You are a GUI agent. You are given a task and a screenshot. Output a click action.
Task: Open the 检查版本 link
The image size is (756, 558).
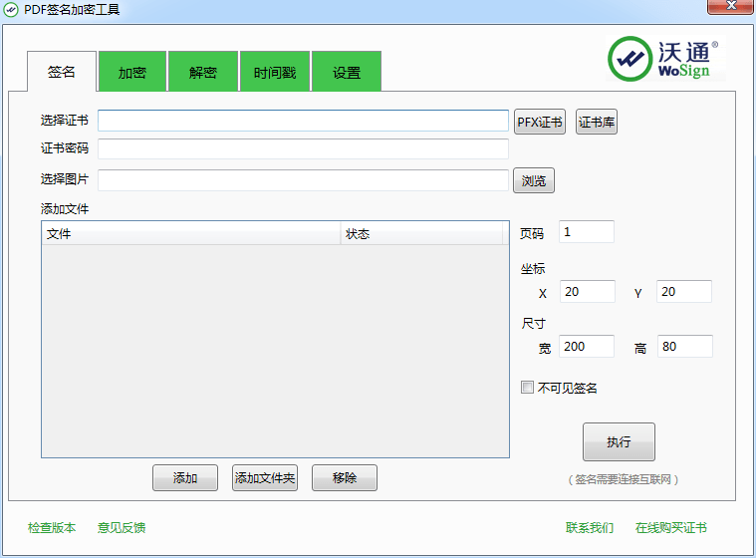point(52,528)
